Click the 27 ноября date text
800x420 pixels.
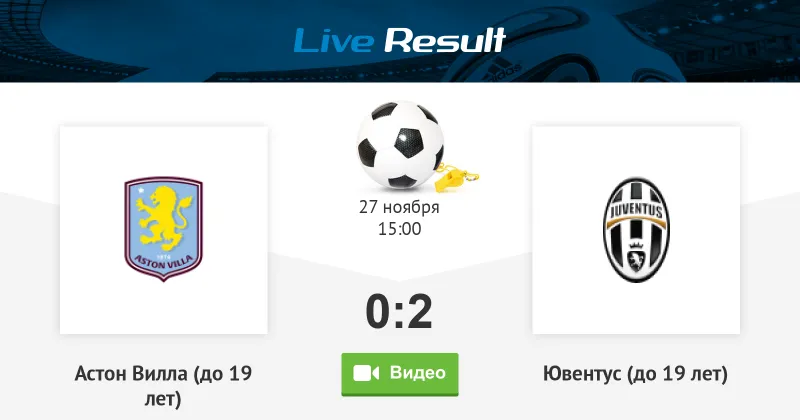pos(399,207)
